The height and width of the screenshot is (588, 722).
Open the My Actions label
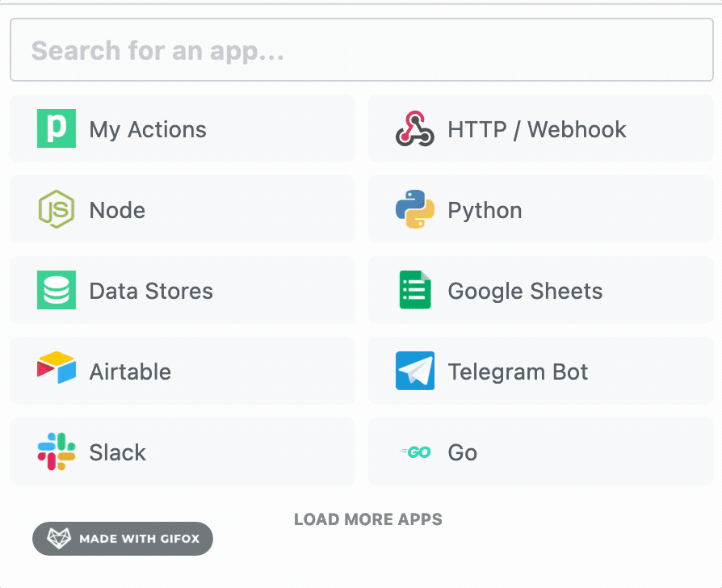click(147, 130)
